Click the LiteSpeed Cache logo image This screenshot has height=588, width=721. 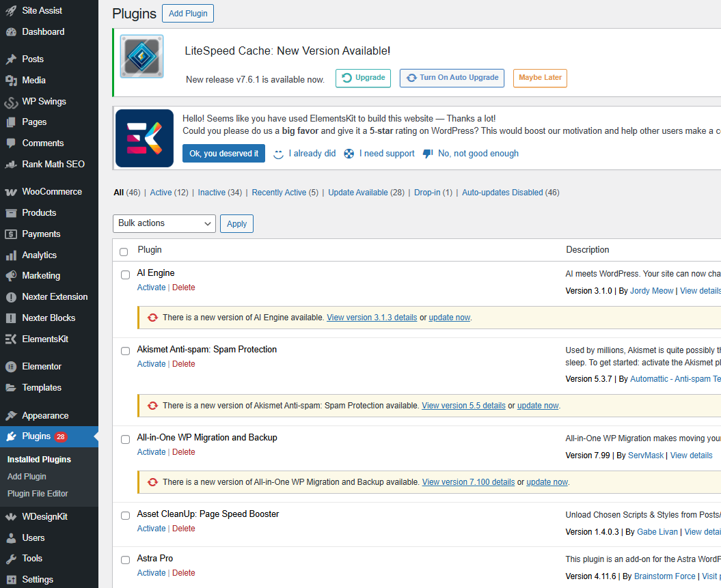click(x=141, y=56)
